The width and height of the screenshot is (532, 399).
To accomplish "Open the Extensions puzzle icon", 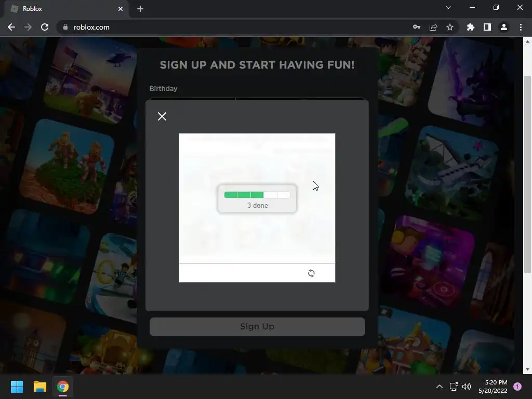I will 470,27.
